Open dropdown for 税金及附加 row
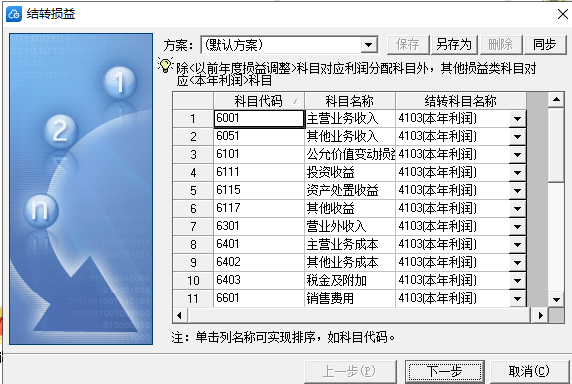572x384 pixels. tap(517, 280)
